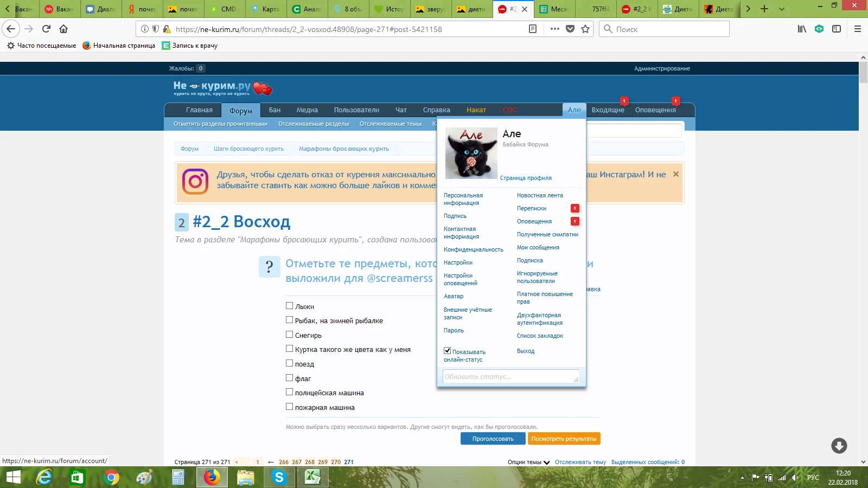The image size is (868, 488).
Task: Check the "поезд" poll option
Action: tap(290, 363)
